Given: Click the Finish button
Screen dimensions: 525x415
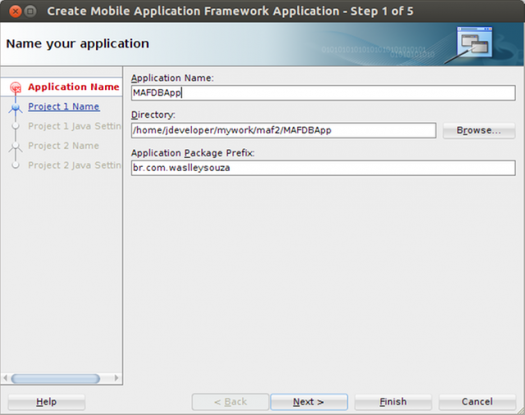Looking at the screenshot, I should click(393, 402).
